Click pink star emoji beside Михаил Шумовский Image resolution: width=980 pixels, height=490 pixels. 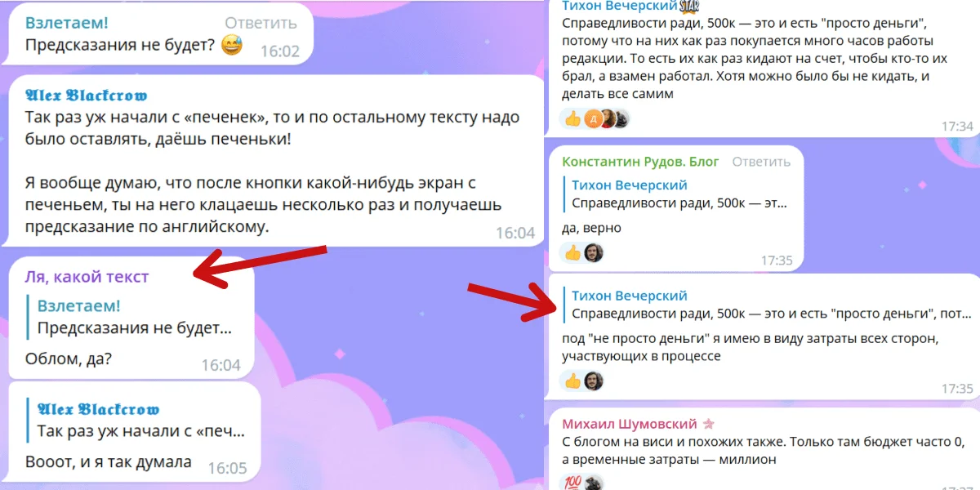click(708, 424)
